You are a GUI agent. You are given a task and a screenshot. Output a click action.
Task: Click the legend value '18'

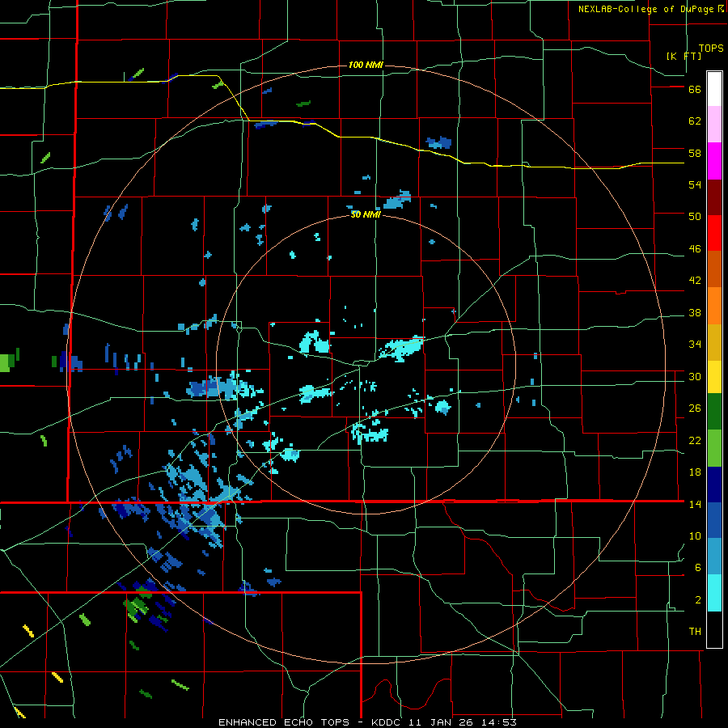click(695, 472)
